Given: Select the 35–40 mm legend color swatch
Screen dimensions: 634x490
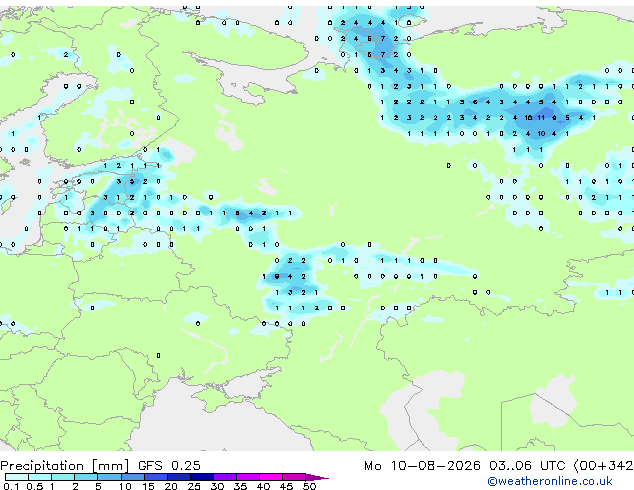Looking at the screenshot, I should (248, 477).
